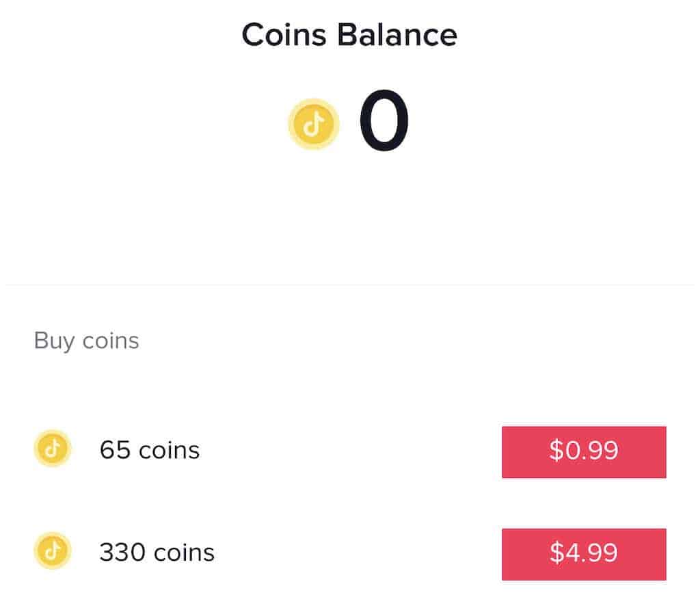
Task: Buy 330 coins using the red price button
Action: tap(584, 553)
